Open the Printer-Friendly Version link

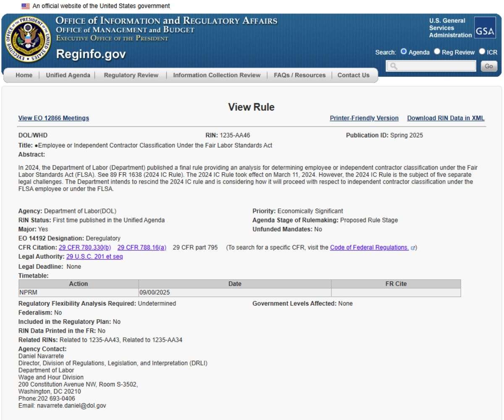click(x=364, y=118)
